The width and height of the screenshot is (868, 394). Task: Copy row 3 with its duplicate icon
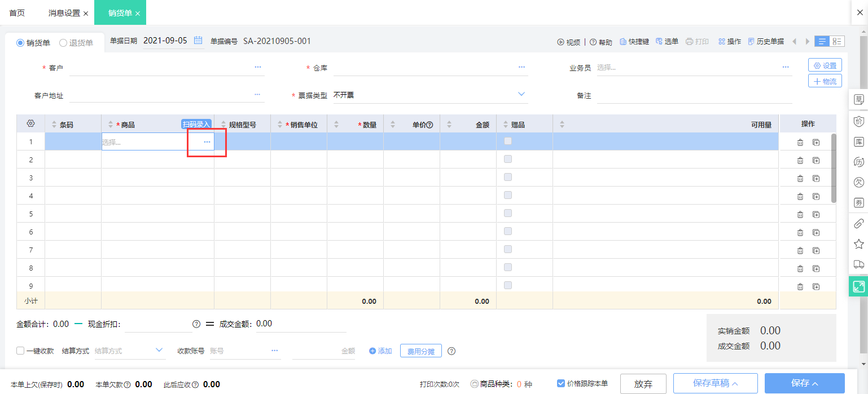816,179
